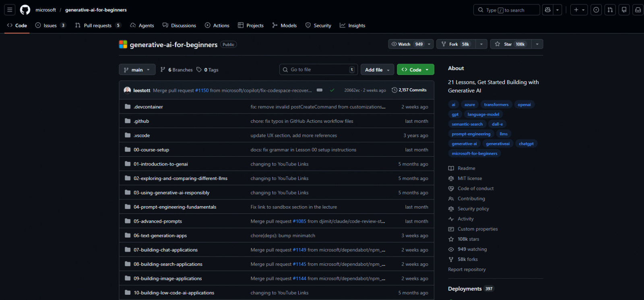Click the issues icon in top header

596,10
